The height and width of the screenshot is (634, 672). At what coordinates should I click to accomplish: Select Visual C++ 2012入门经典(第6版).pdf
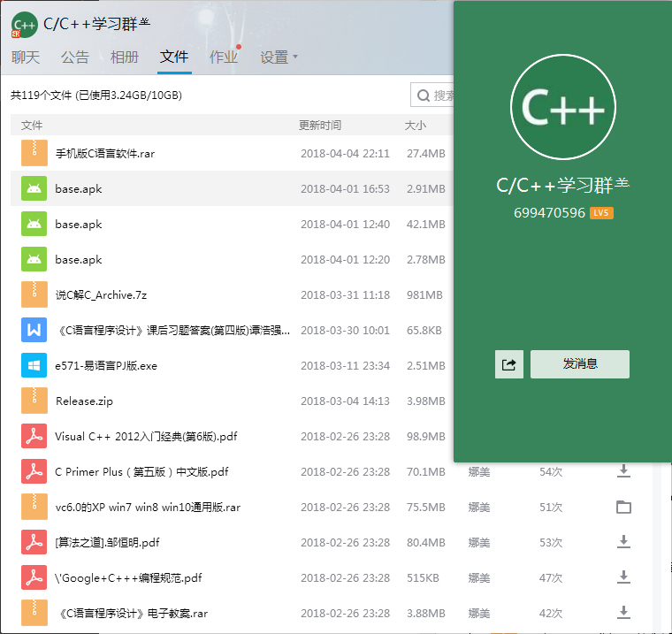pos(146,437)
